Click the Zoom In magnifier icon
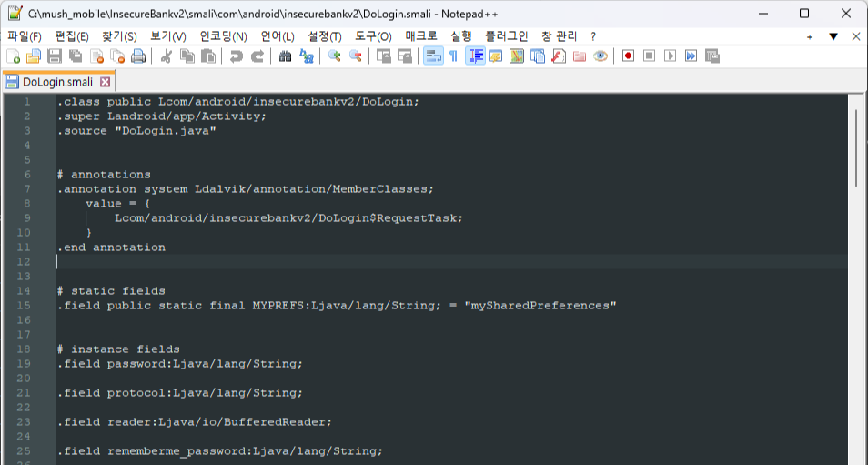 pos(334,56)
